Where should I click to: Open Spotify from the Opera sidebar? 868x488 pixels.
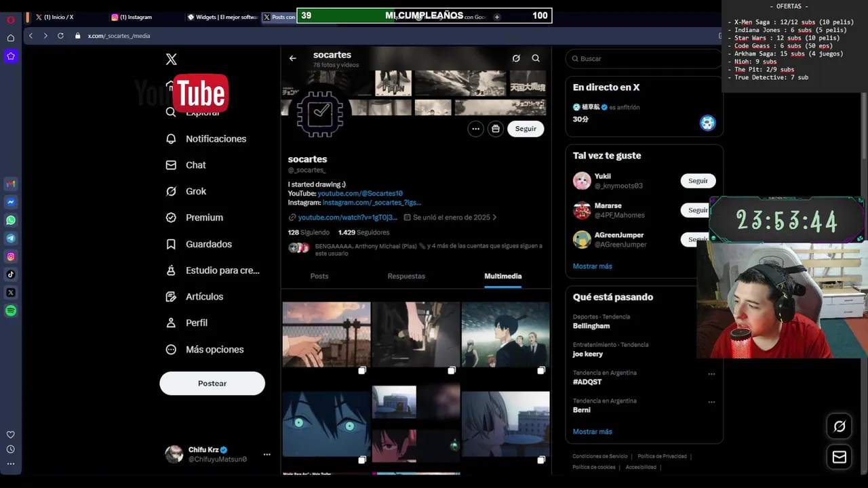(x=11, y=311)
